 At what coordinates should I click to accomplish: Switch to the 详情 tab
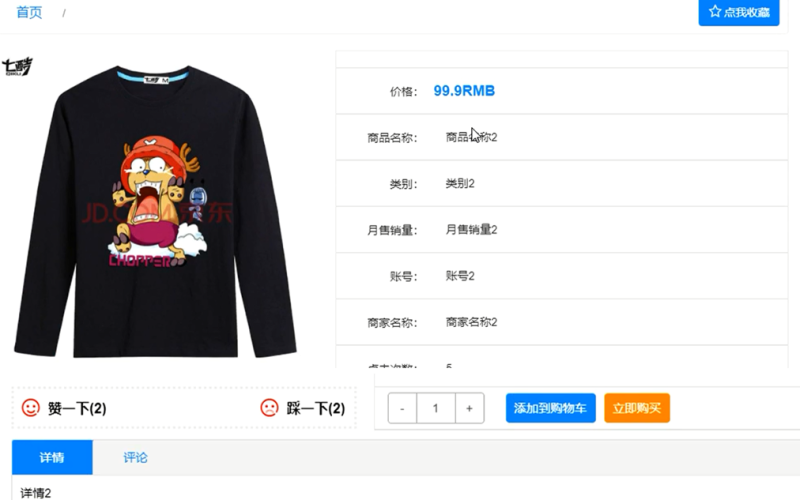(52, 457)
